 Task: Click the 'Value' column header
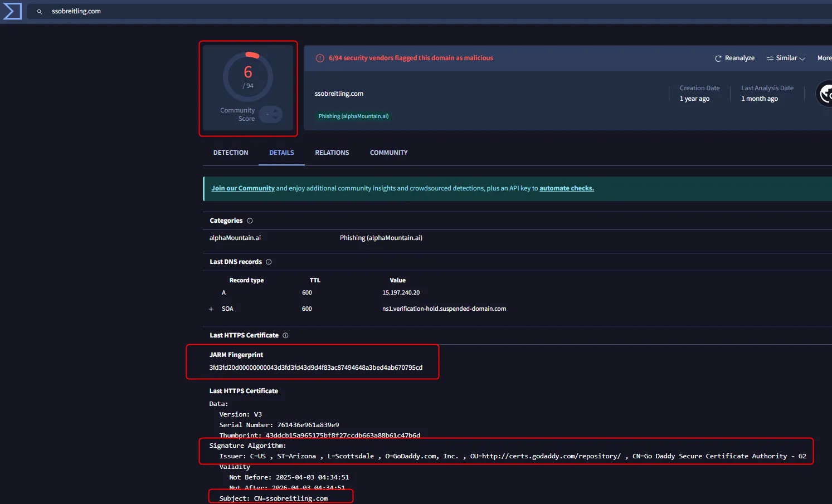[x=397, y=280]
